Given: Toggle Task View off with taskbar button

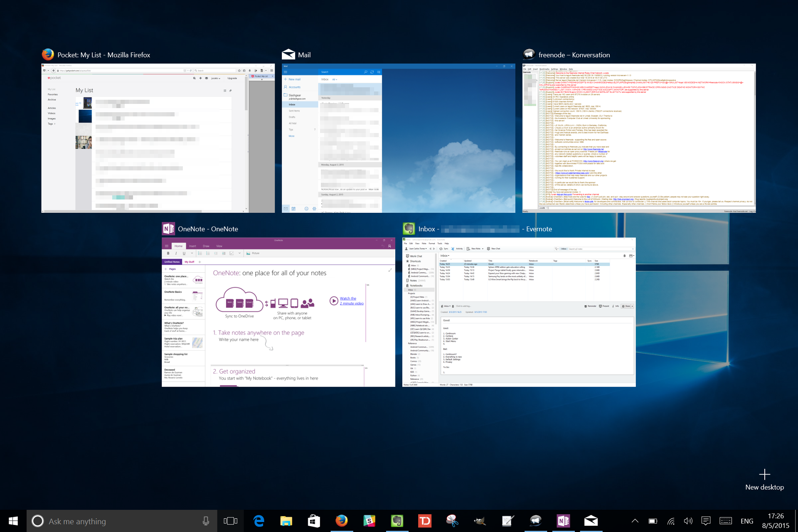Looking at the screenshot, I should coord(230,521).
